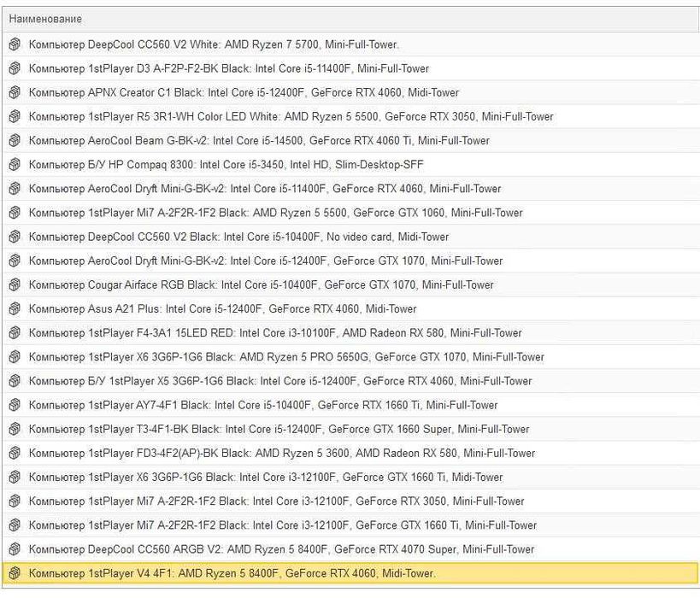
Task: Click icon of 1stPlayer Mi7 RTX 3050 row
Action: (15, 501)
